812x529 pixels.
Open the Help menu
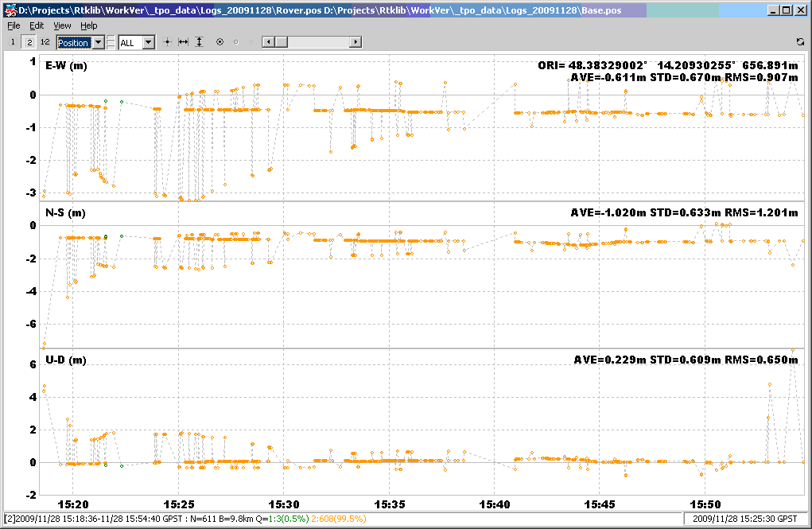coord(89,25)
